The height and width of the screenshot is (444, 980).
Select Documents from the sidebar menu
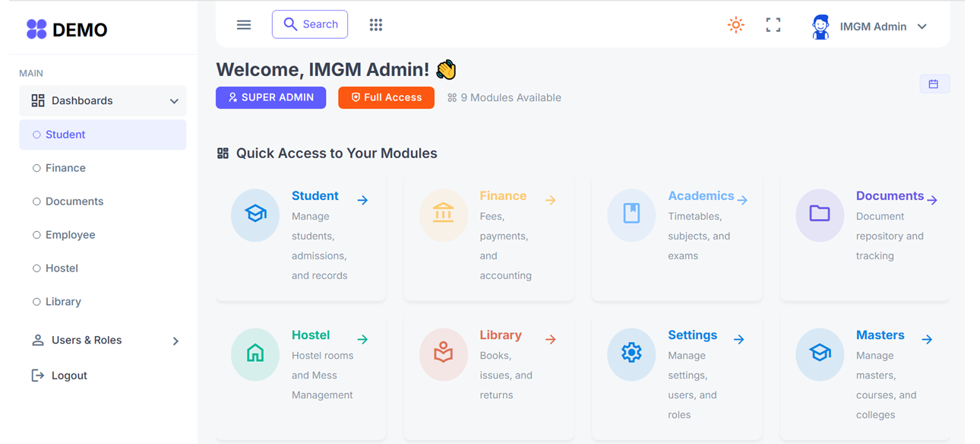(77, 201)
